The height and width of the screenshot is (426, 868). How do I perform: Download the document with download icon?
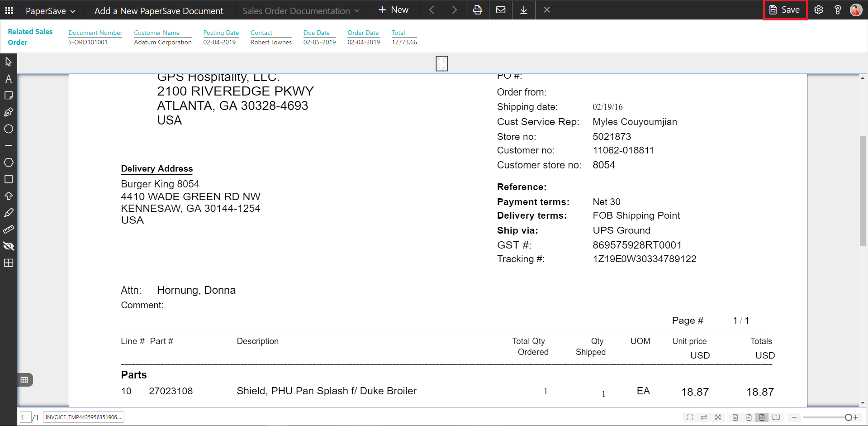[523, 10]
